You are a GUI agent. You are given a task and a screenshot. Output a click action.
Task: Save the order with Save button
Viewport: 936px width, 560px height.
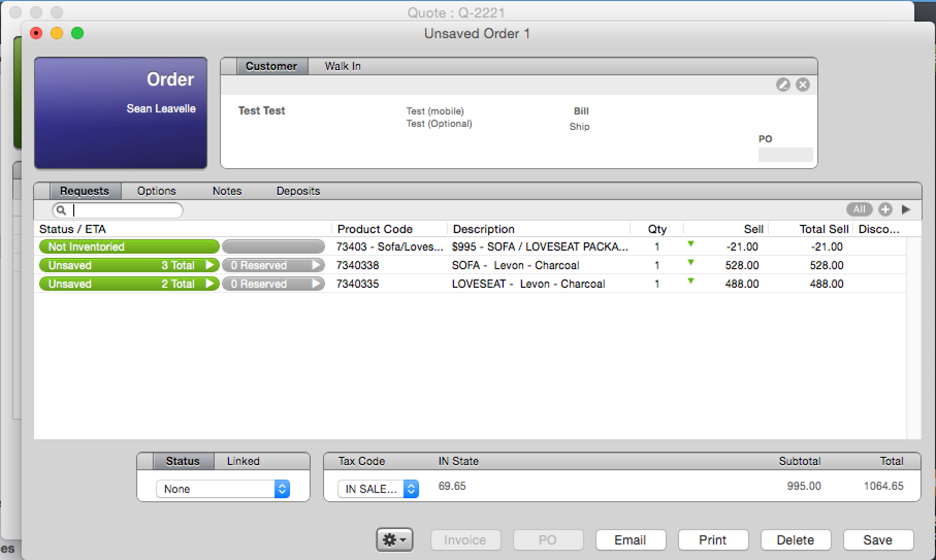coord(878,540)
